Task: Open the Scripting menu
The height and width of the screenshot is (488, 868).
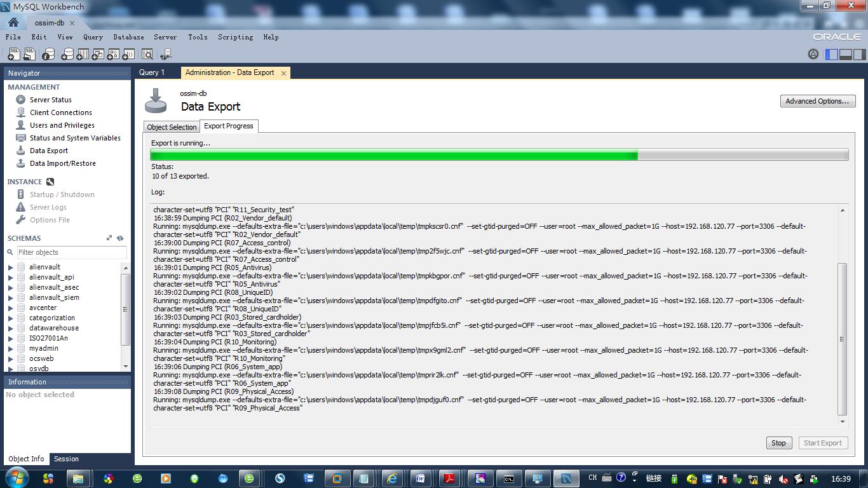Action: point(235,37)
